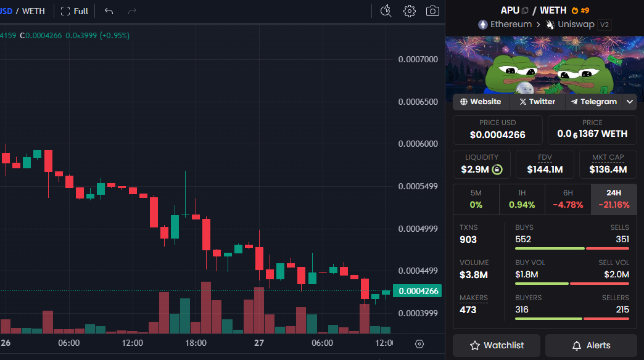
Task: Click the Alerts button
Action: [x=591, y=345]
